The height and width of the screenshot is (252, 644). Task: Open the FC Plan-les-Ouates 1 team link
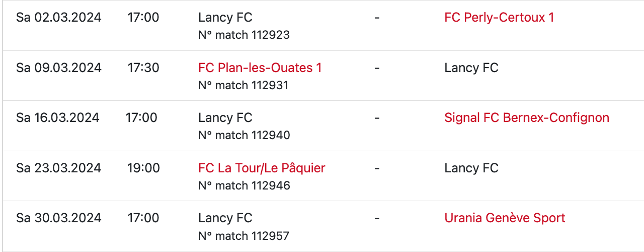(x=260, y=68)
